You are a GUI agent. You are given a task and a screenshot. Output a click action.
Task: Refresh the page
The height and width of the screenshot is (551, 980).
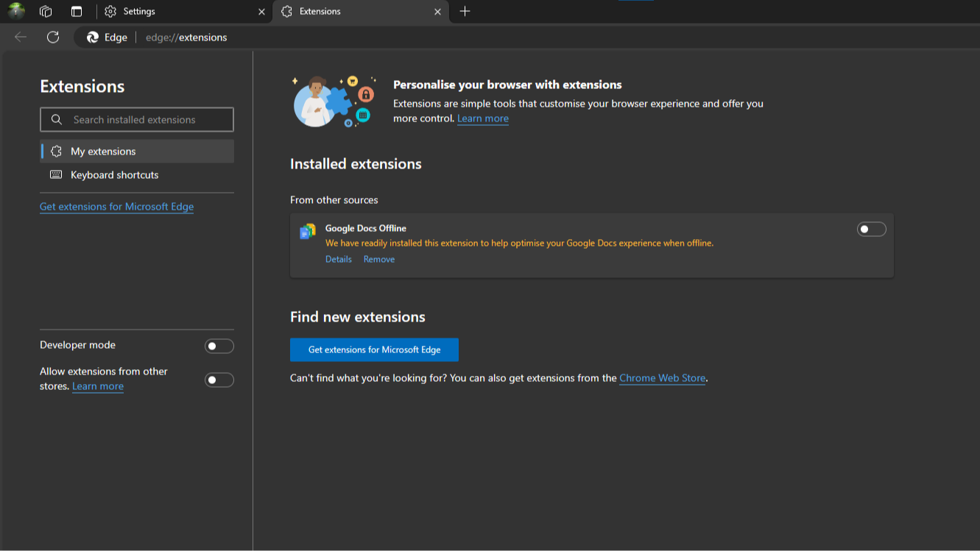tap(53, 37)
